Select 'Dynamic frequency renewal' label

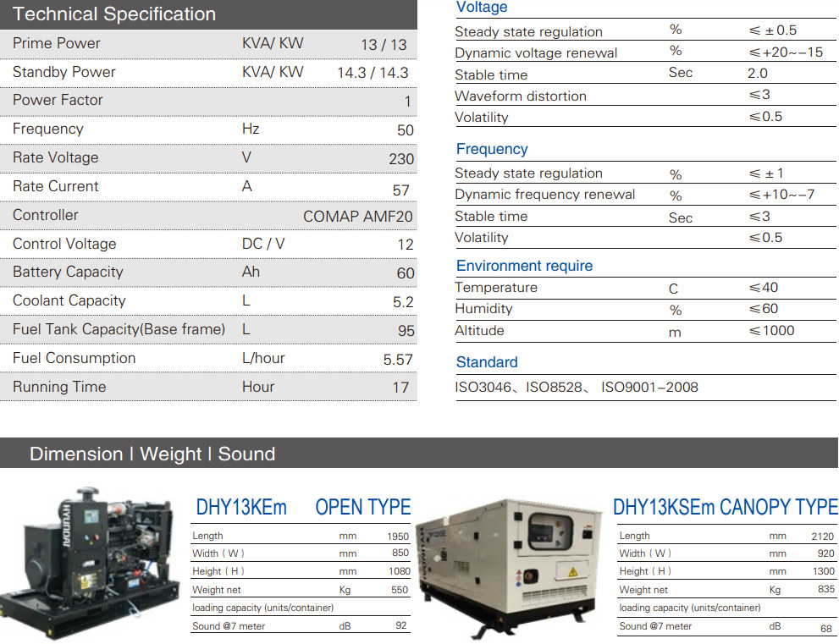(x=544, y=195)
